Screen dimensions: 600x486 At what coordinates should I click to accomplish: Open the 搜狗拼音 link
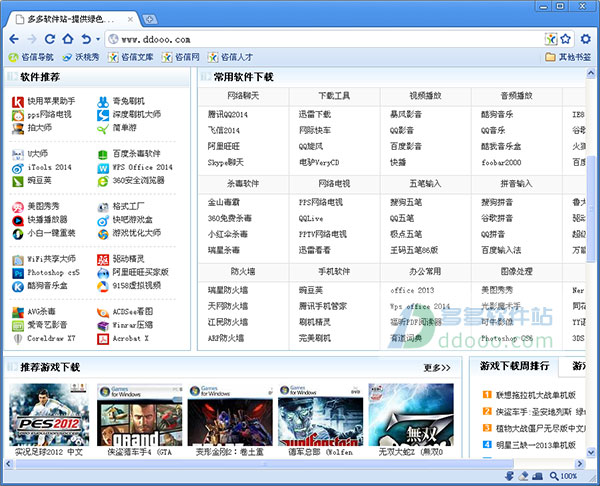(497, 202)
